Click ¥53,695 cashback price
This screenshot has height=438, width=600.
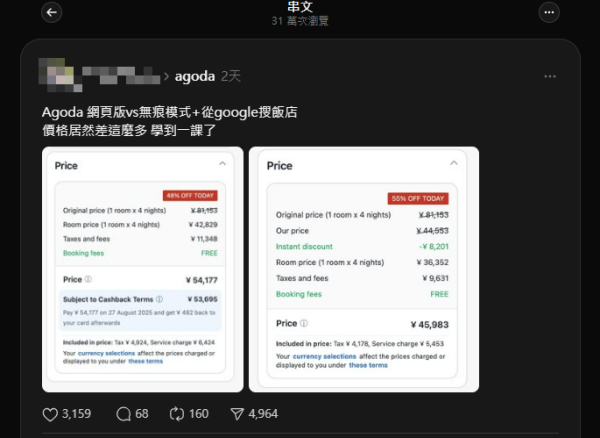[202, 299]
